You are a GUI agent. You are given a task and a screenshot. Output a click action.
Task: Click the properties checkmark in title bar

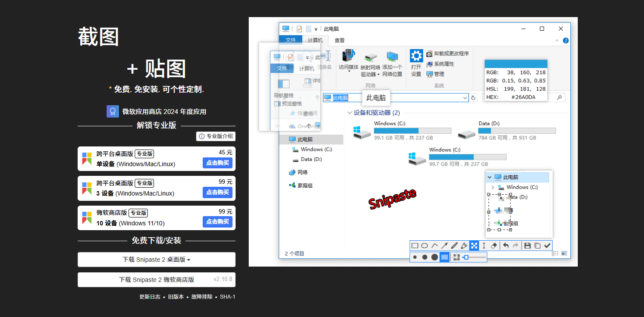[299, 29]
